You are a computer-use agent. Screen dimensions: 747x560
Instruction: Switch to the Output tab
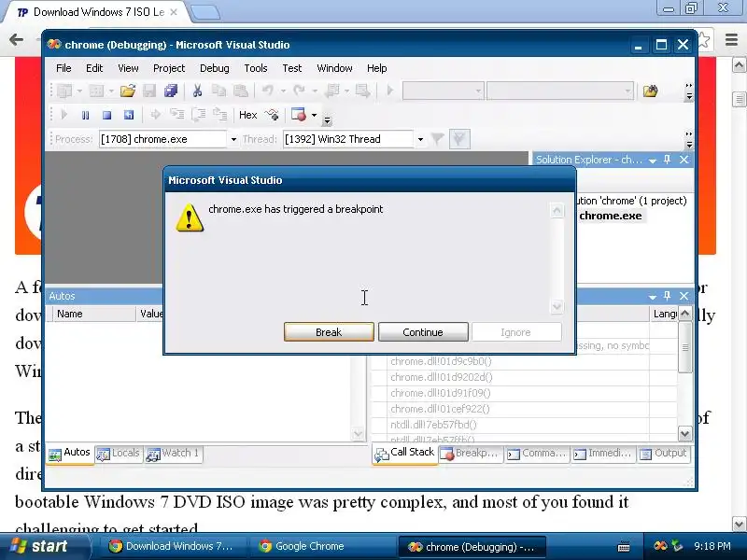[664, 453]
